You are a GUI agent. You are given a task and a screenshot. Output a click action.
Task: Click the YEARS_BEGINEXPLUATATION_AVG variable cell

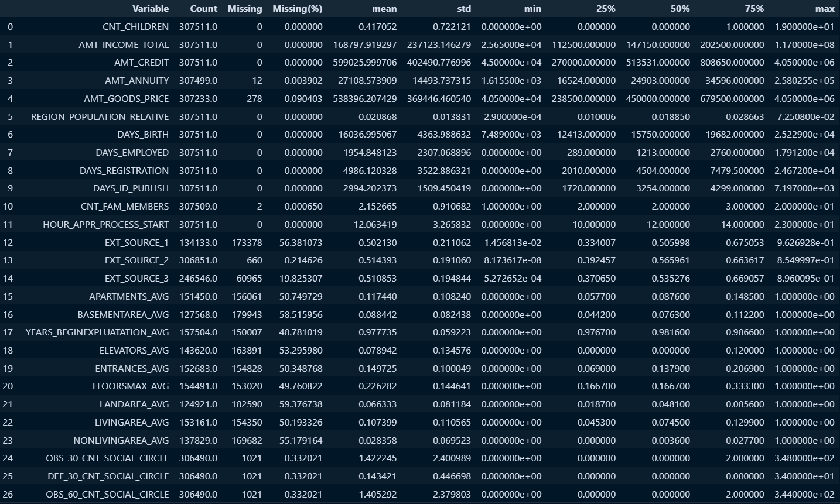coord(97,332)
